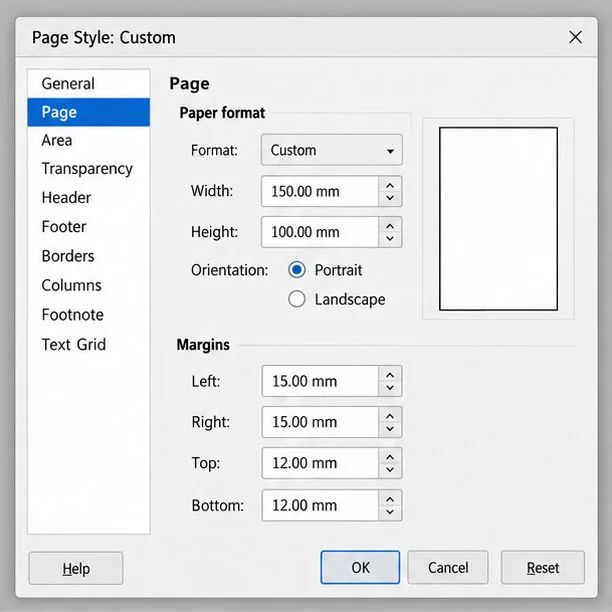Screen dimensions: 612x612
Task: Increase Right margin with up arrow
Action: pos(390,416)
